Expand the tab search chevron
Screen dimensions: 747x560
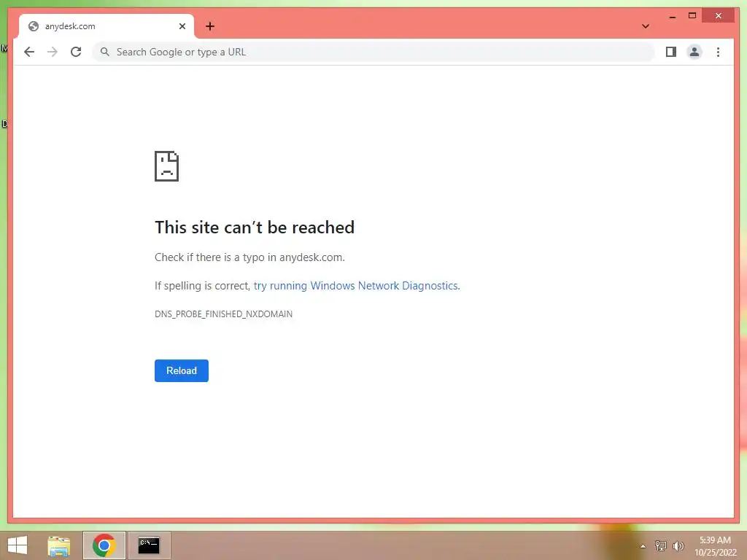646,26
